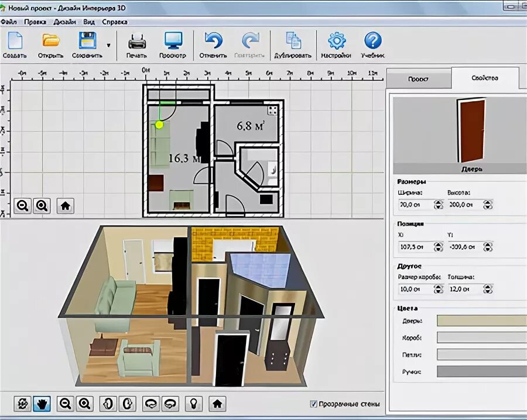Switch to the Проект tab
Image resolution: width=527 pixels, height=420 pixels.
(419, 79)
